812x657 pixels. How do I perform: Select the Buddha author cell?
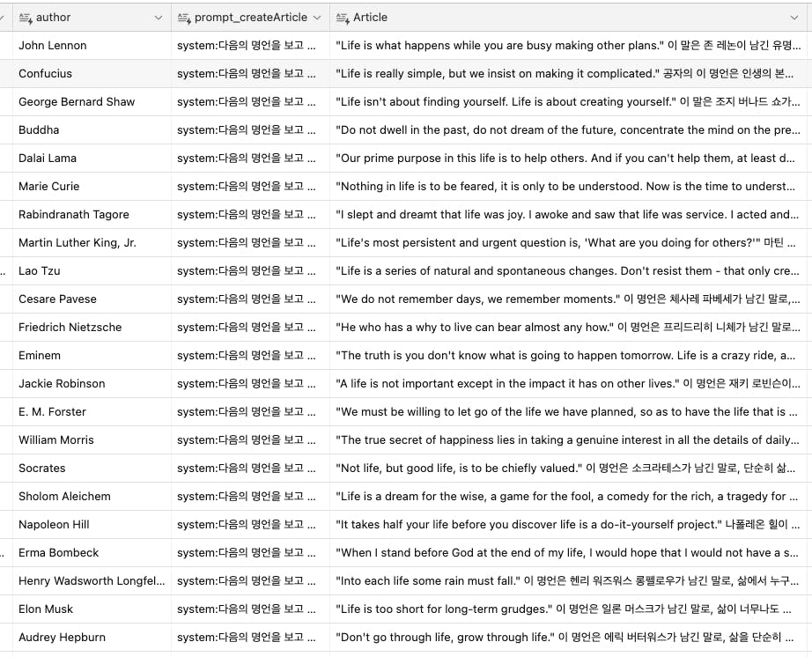[x=92, y=130]
